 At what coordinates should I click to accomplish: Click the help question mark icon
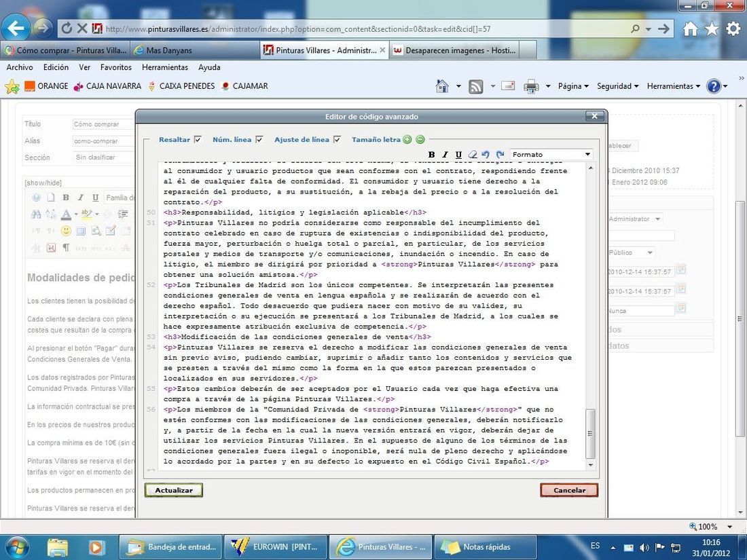pyautogui.click(x=713, y=86)
